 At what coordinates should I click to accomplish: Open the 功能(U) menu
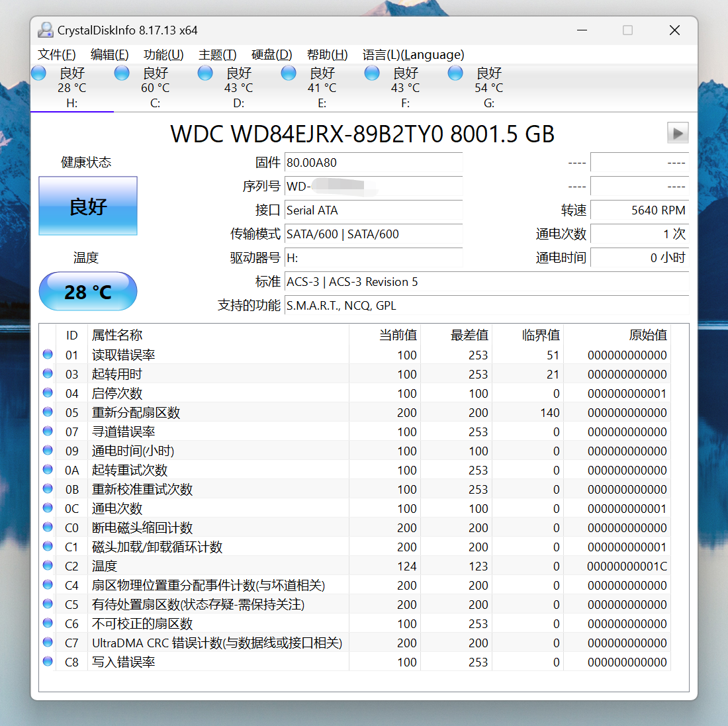[163, 55]
